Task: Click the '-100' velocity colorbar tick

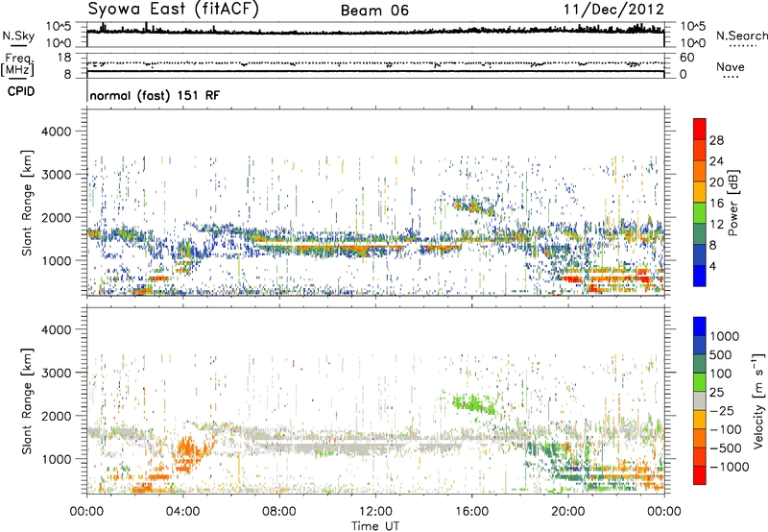Action: [726, 429]
